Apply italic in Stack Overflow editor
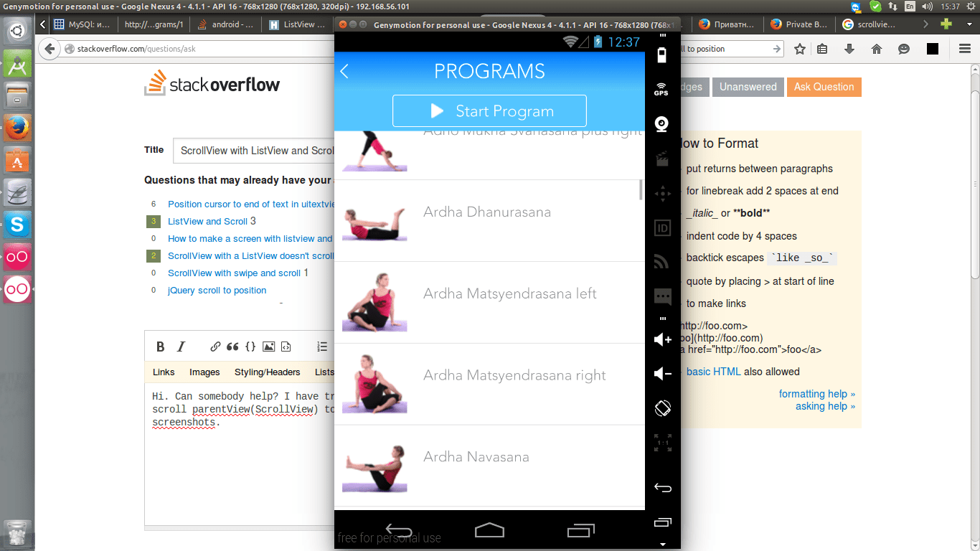This screenshot has height=551, width=980. click(181, 347)
